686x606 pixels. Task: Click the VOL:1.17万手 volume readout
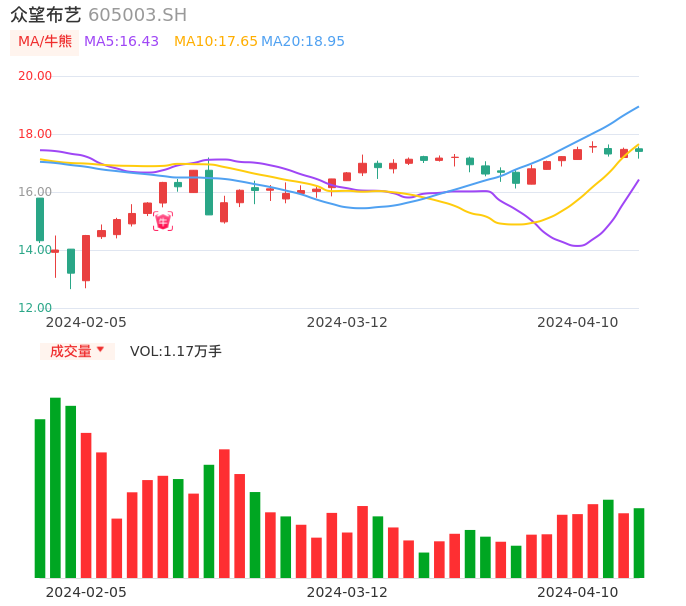point(175,351)
